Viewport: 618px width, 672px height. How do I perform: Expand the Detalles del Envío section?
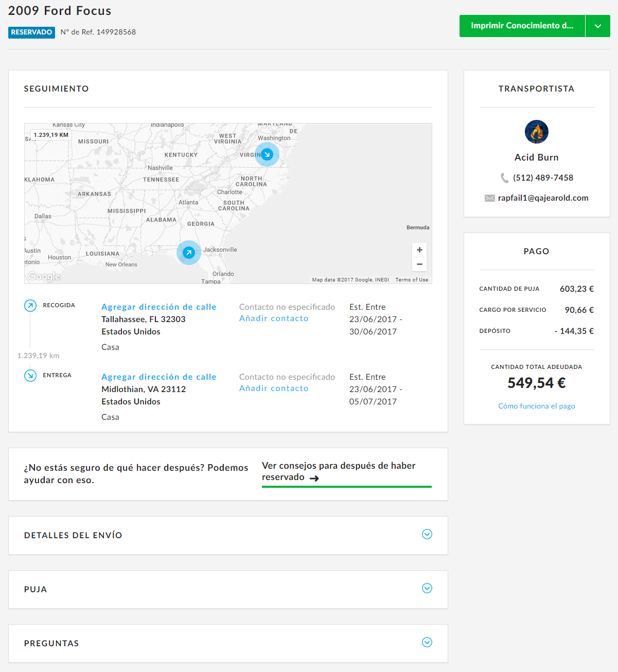click(x=427, y=535)
